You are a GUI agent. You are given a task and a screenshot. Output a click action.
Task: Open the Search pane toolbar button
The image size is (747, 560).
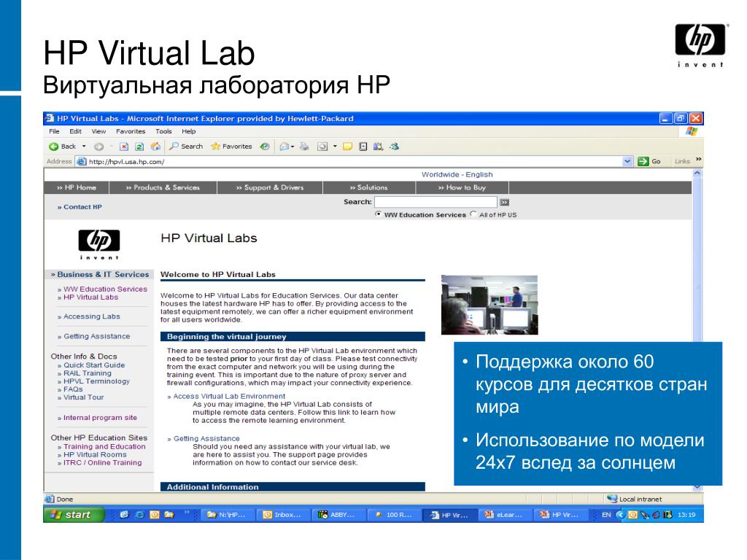[186, 146]
